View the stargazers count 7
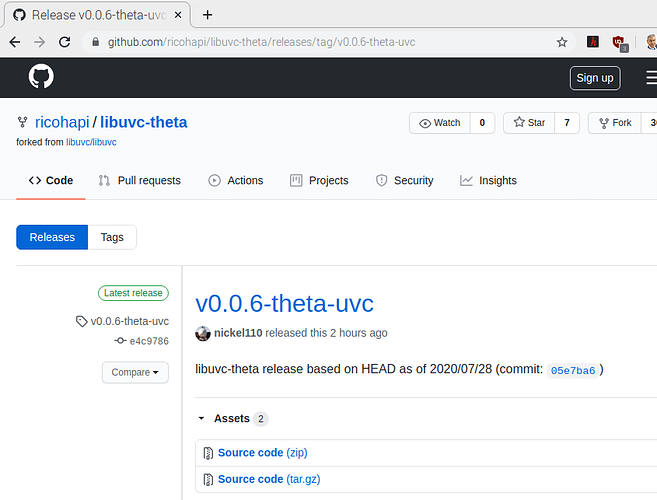Viewport: 657px width, 500px height. 567,123
